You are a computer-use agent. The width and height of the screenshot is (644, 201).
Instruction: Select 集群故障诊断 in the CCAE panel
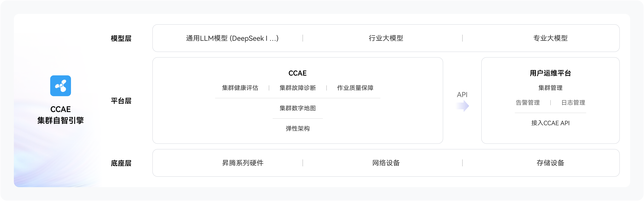(298, 88)
